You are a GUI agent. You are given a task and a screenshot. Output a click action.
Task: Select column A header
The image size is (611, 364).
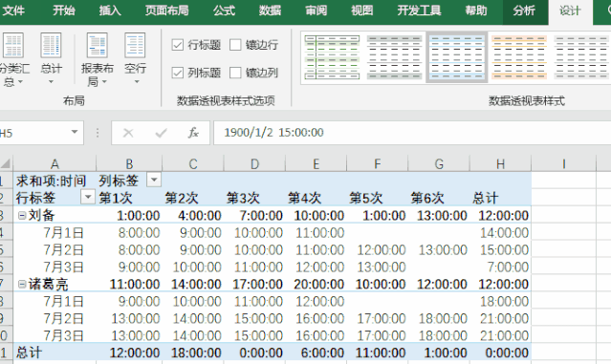pos(55,163)
